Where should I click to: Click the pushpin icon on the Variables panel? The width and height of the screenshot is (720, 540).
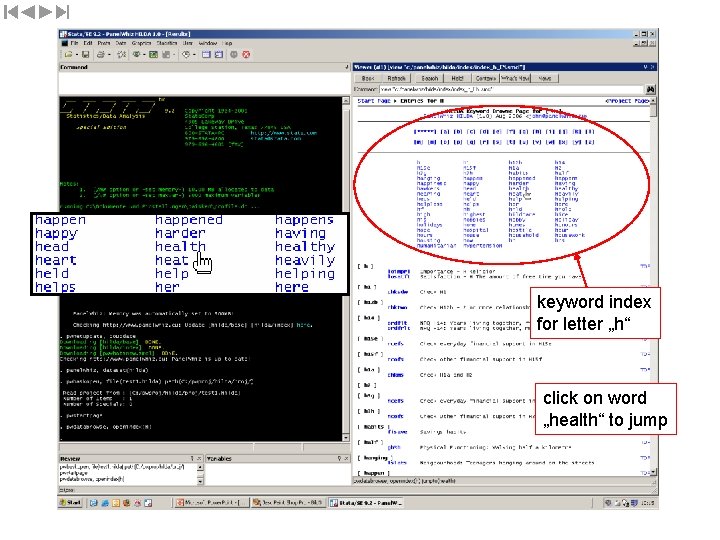(x=339, y=458)
